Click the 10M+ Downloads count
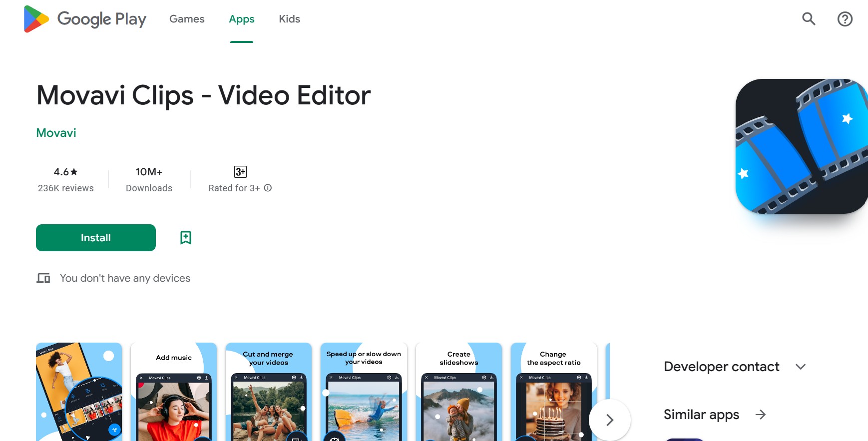868x441 pixels. pyautogui.click(x=149, y=179)
